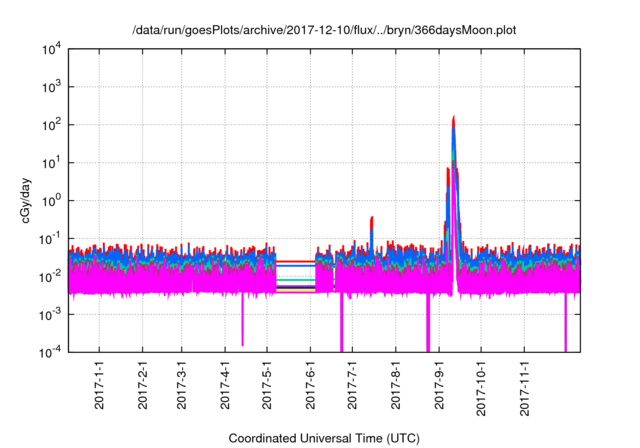Click the tallest red peak in September
This screenshot has height=448, width=640.
[454, 119]
